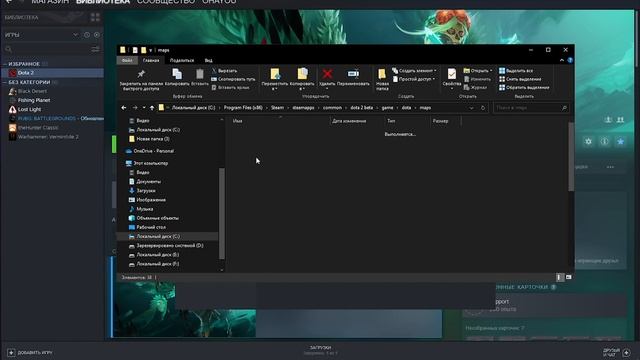
Task: Collapse the Explorer ribbon chevron
Action: (562, 60)
